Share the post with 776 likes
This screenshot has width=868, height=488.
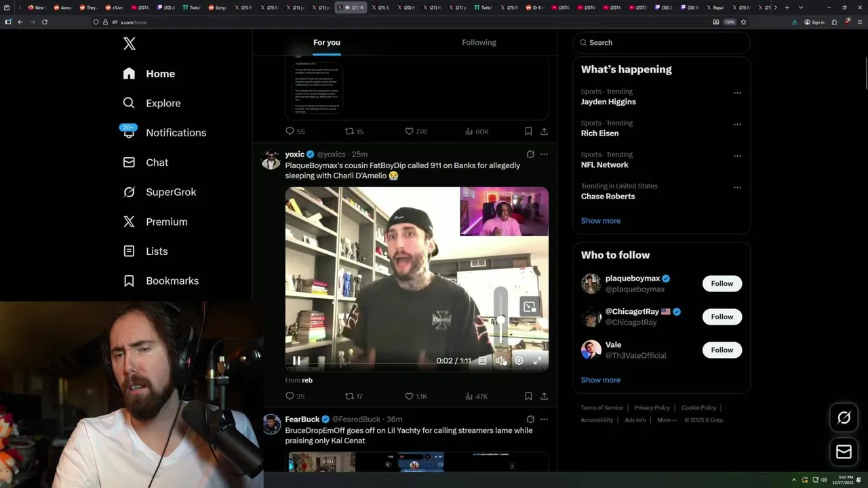(x=544, y=131)
